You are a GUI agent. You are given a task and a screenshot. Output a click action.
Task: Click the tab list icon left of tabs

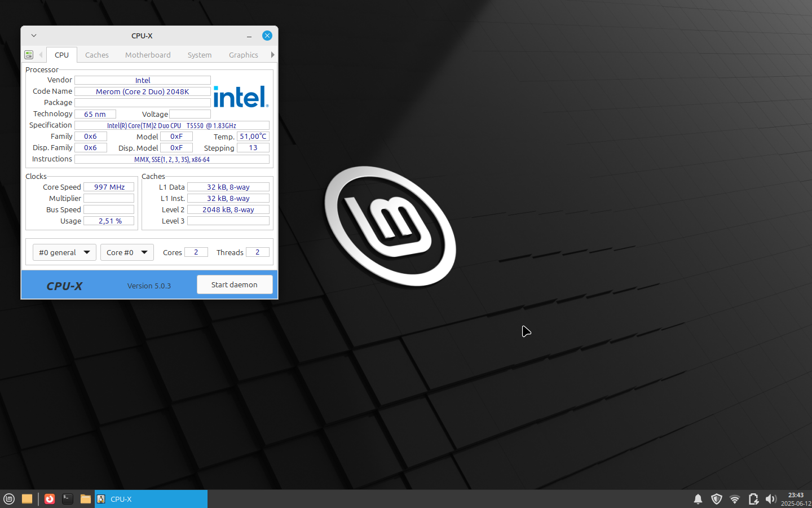click(29, 55)
